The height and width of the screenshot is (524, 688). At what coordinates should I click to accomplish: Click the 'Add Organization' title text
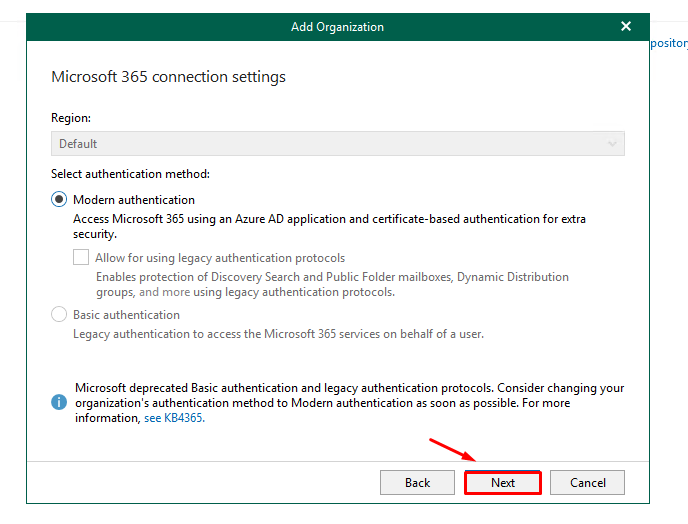click(337, 27)
